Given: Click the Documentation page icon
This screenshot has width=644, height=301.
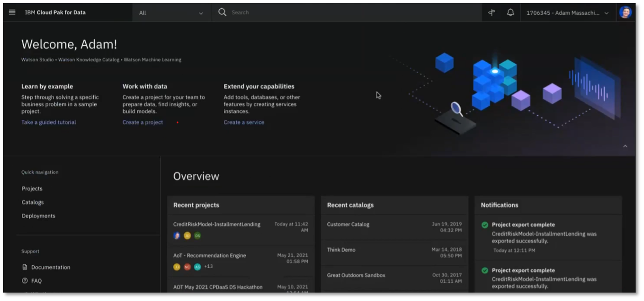Looking at the screenshot, I should click(x=25, y=267).
